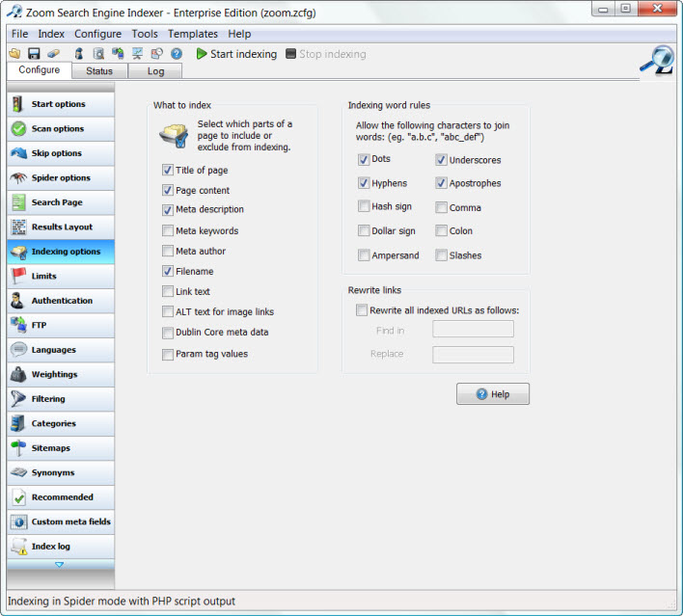Open Sitemaps section
The height and width of the screenshot is (616, 683).
pos(61,448)
